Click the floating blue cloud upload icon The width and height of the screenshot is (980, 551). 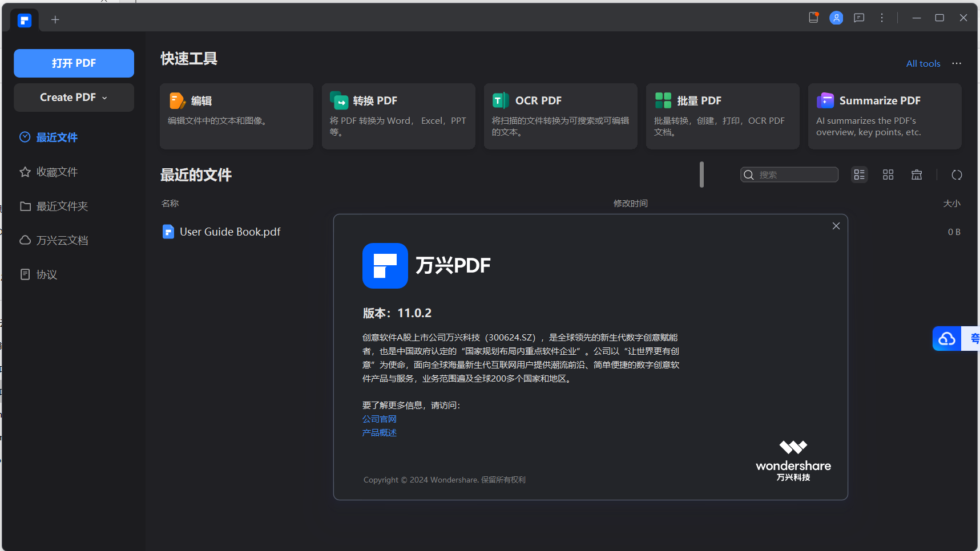pos(947,339)
